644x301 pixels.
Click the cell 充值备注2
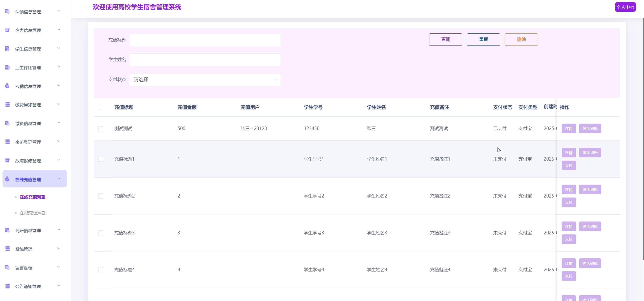pyautogui.click(x=440, y=196)
